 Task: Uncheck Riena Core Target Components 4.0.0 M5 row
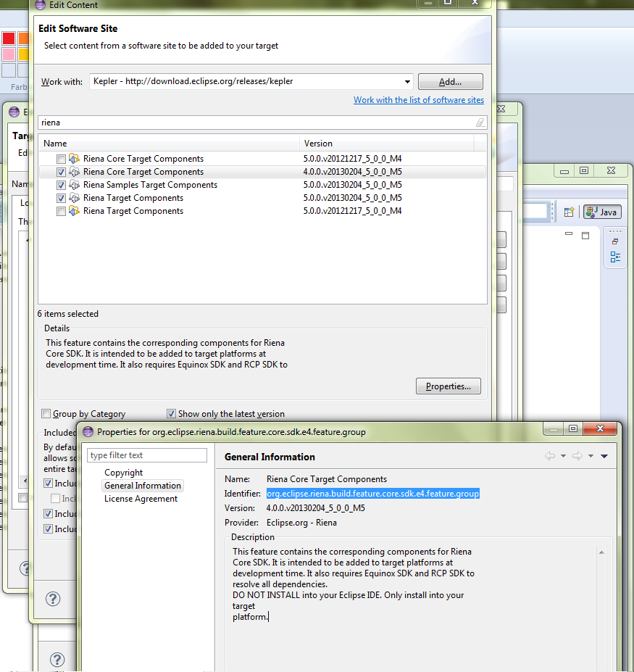point(61,173)
